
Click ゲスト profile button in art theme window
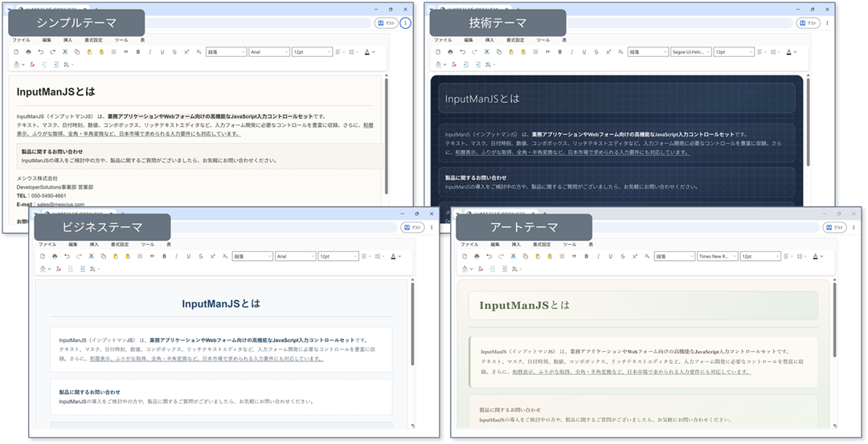835,228
